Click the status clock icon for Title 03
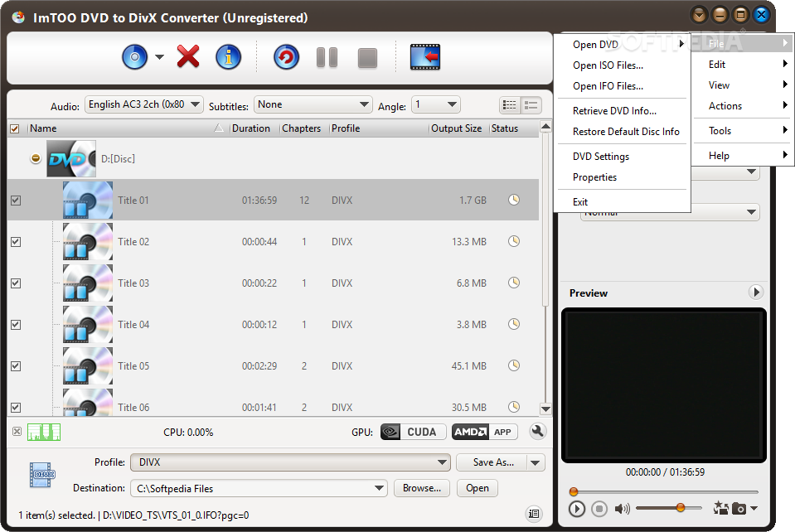 click(x=514, y=283)
